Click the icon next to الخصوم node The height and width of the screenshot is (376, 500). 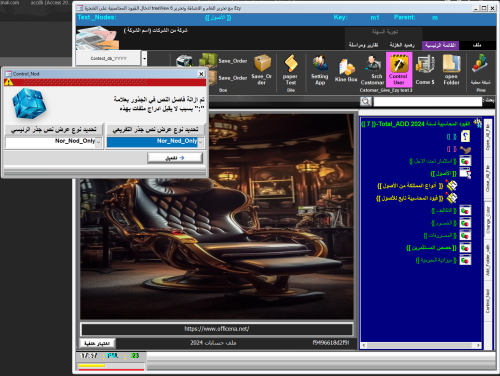(x=465, y=223)
